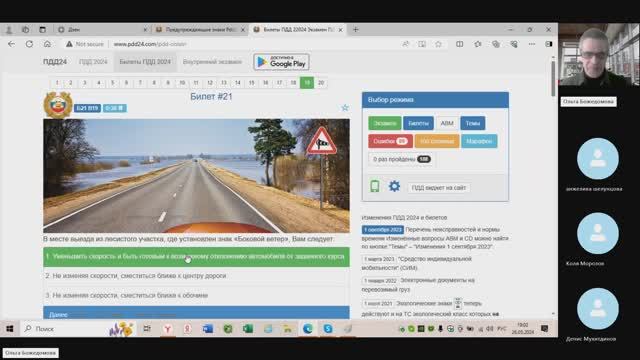Go back with the browser back arrow

tap(11, 44)
